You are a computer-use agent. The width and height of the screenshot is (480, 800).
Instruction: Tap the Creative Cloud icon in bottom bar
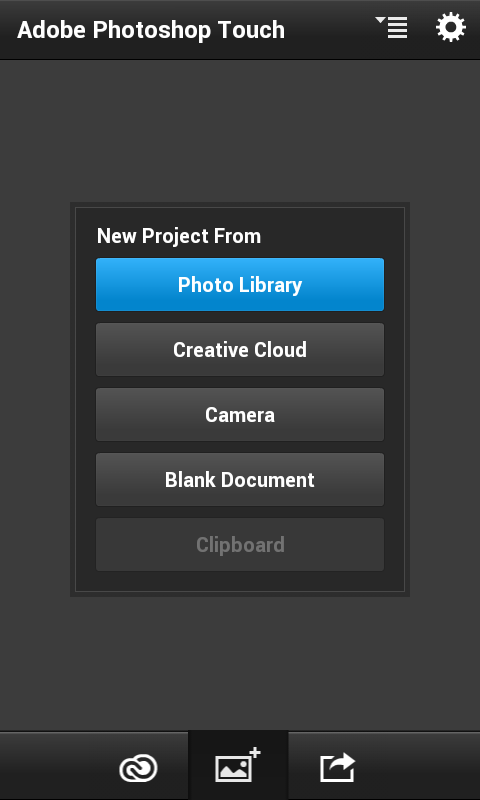point(138,768)
